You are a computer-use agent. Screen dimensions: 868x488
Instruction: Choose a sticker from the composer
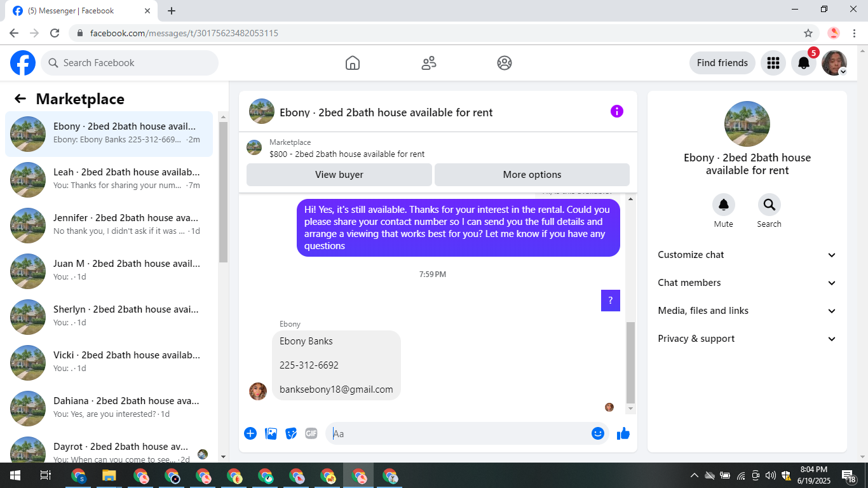(291, 433)
